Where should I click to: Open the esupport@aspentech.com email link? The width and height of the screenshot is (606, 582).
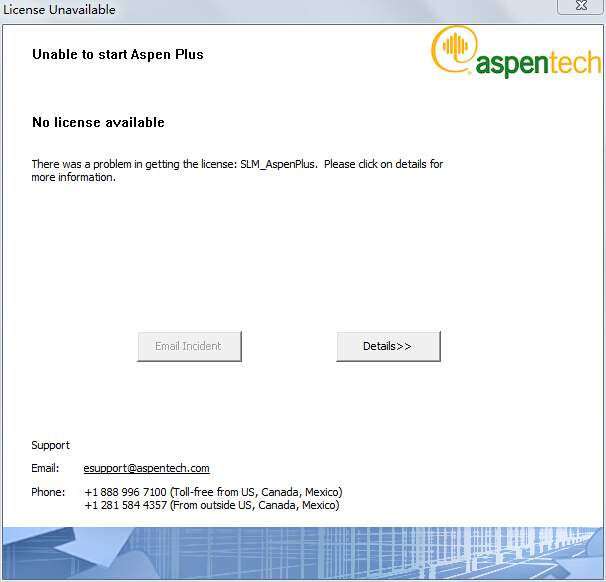(146, 468)
